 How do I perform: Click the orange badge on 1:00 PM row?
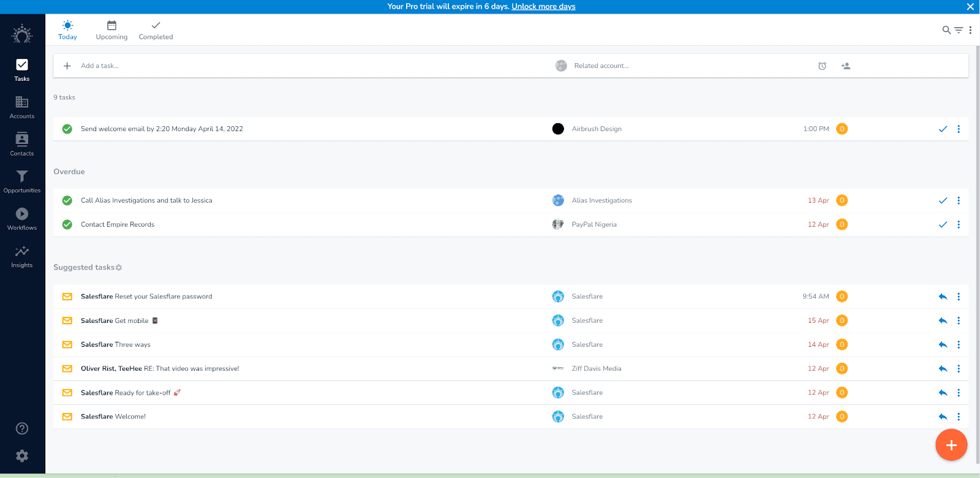(x=842, y=129)
